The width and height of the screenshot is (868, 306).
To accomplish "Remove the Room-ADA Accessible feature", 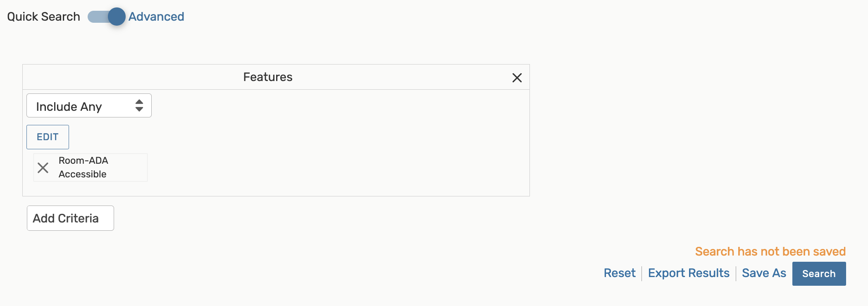I will (x=43, y=167).
